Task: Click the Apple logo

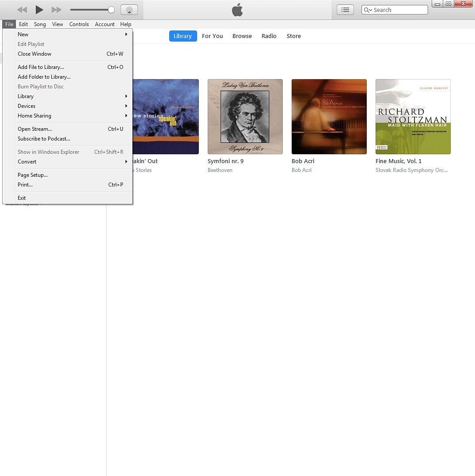Action: pyautogui.click(x=237, y=9)
